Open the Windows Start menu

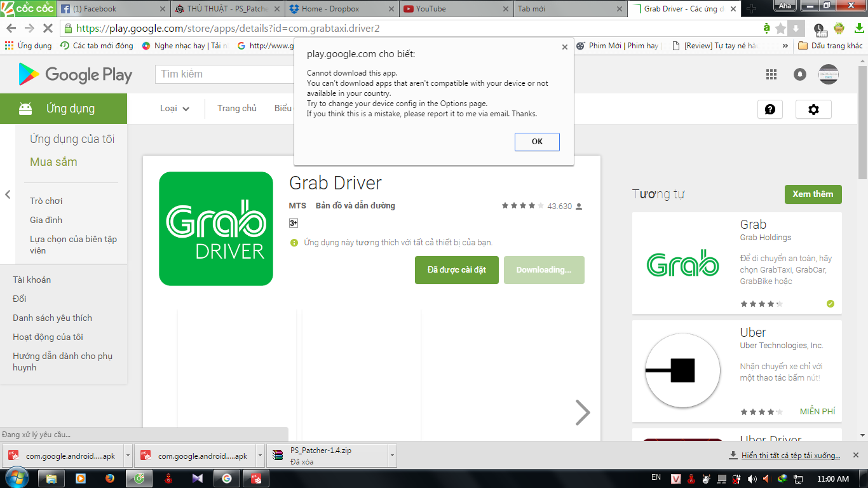[16, 478]
